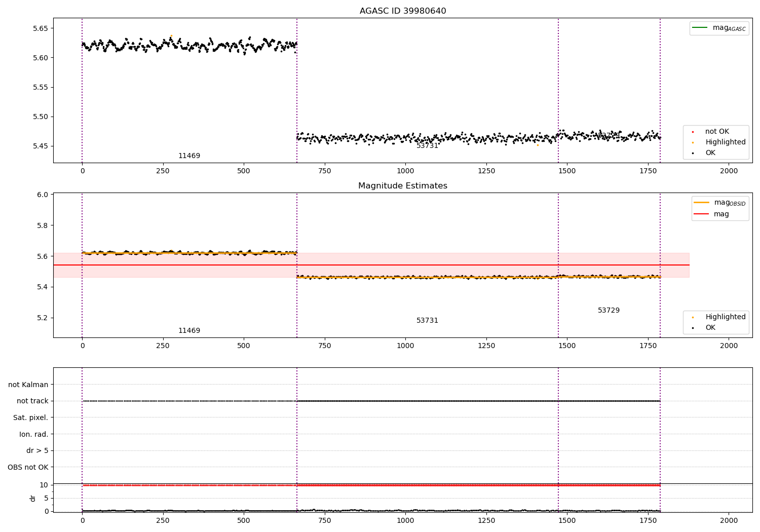This screenshot has height=532, width=760.
Task: Click the '5.2' y-tick in middle plot
Action: tap(43, 318)
